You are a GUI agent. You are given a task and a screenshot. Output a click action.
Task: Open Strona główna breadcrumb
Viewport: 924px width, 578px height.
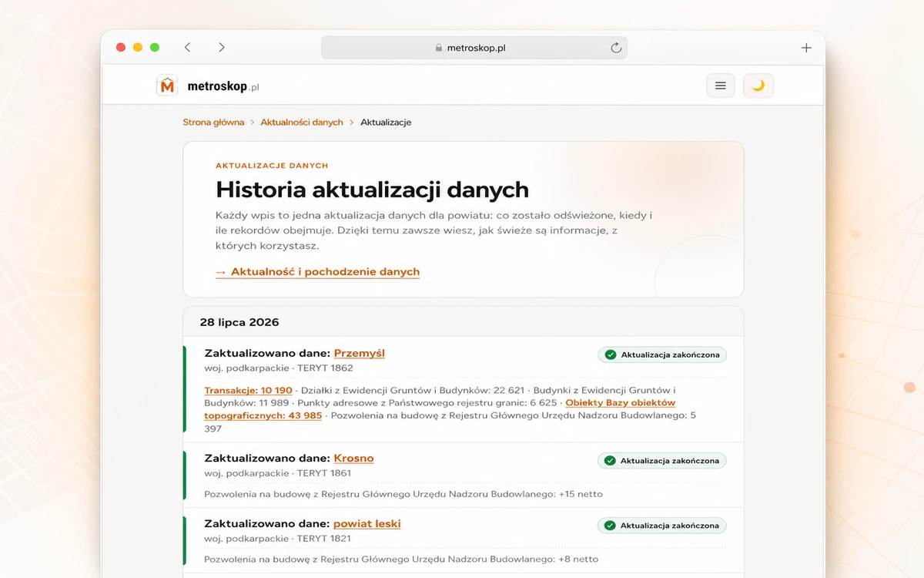coord(213,123)
